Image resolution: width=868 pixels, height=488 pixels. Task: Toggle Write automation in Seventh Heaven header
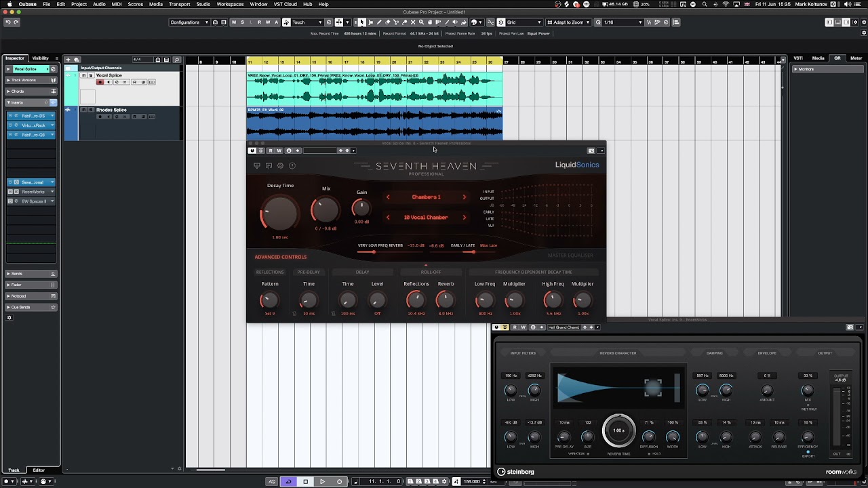pos(279,150)
